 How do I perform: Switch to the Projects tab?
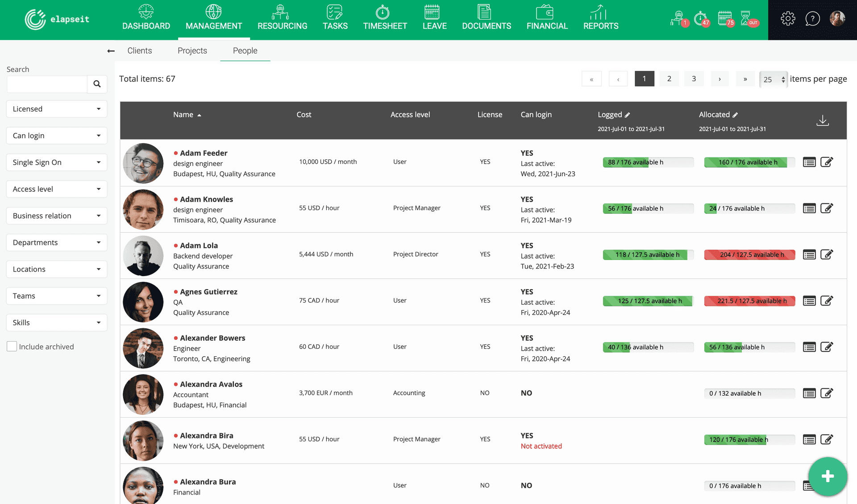[x=192, y=50]
